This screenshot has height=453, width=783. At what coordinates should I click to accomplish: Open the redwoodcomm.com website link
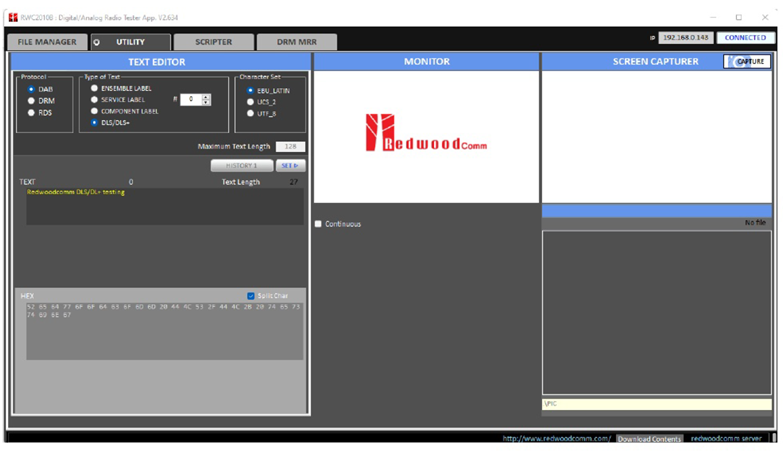[x=556, y=439]
